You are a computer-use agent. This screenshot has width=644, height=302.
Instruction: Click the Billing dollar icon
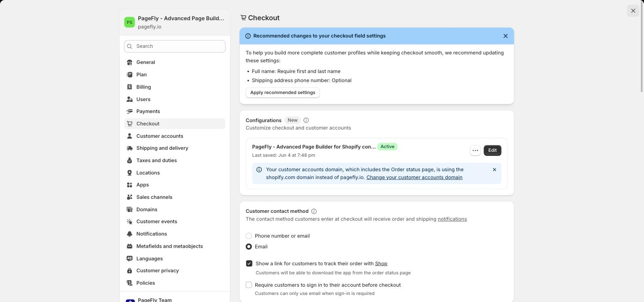pos(130,87)
